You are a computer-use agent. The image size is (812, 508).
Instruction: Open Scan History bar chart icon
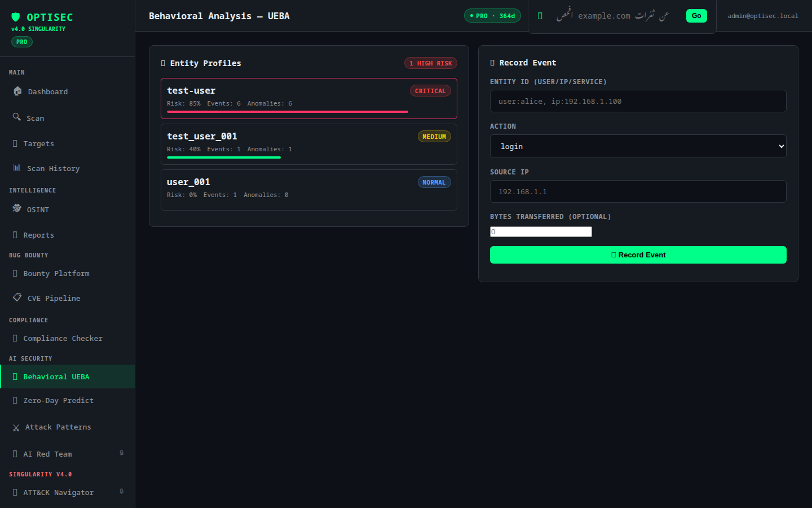click(17, 168)
